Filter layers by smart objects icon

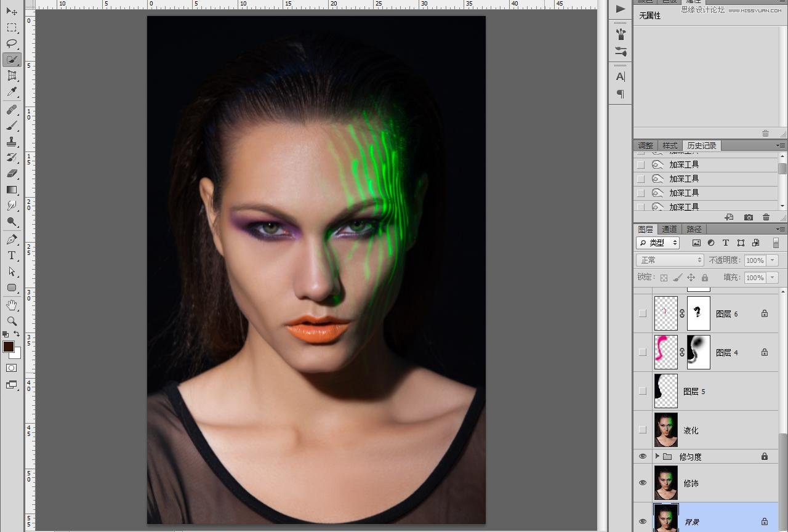(756, 243)
